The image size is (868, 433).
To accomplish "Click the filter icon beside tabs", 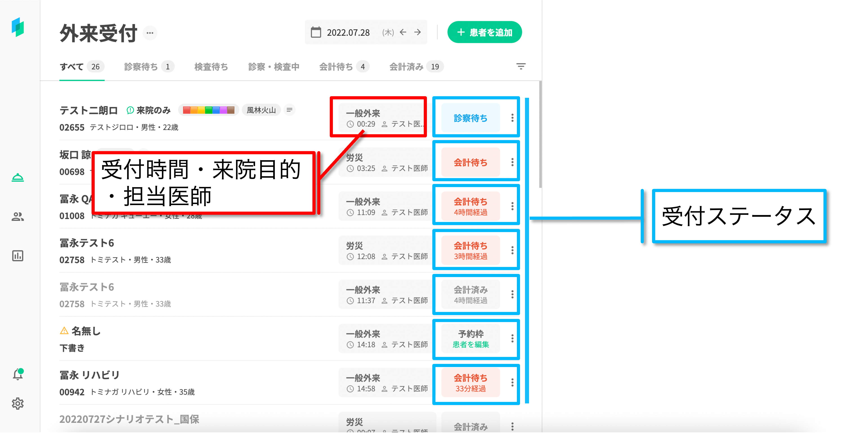I will [521, 66].
